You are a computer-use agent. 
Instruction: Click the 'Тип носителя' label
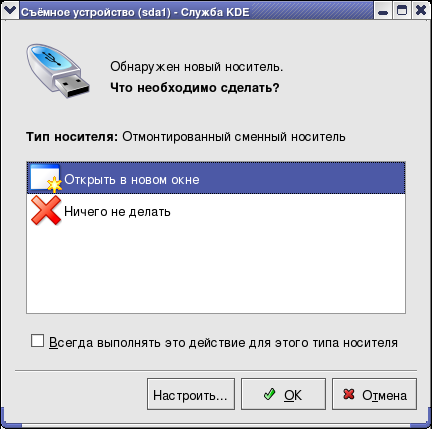(x=72, y=137)
